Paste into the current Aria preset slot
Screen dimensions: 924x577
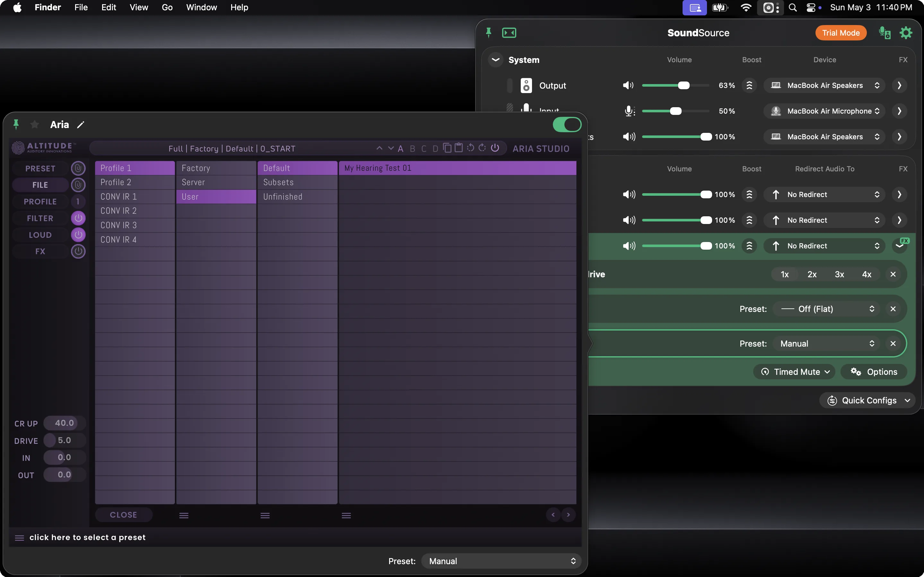pos(458,148)
